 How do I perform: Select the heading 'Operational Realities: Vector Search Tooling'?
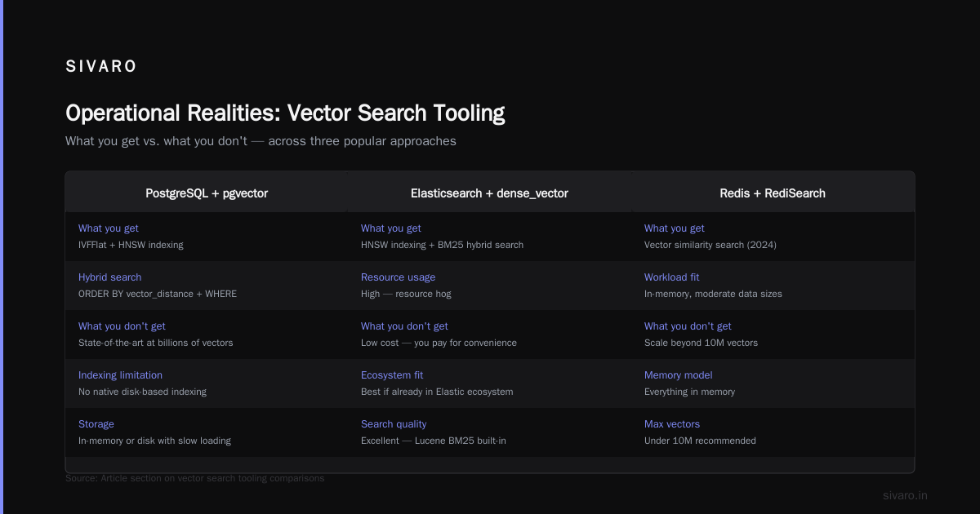[x=285, y=113]
